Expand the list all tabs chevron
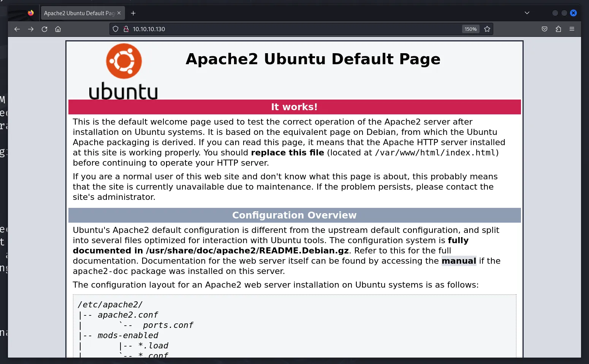 click(527, 13)
